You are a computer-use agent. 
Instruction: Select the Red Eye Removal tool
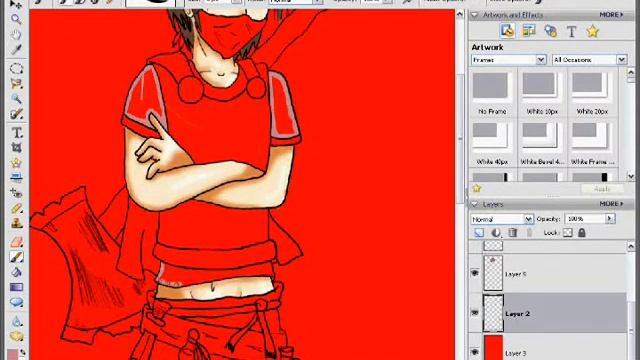click(x=16, y=193)
